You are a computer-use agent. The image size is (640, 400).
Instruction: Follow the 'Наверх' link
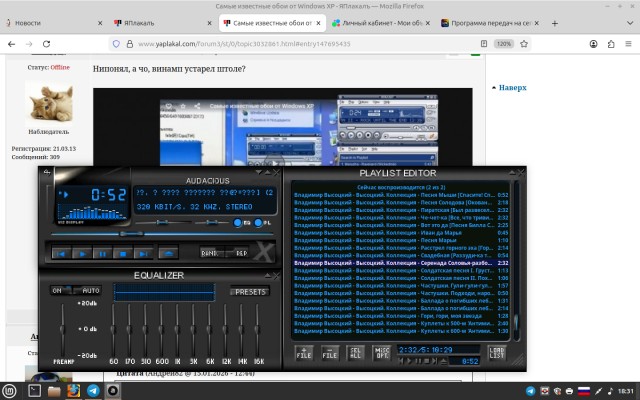[512, 87]
